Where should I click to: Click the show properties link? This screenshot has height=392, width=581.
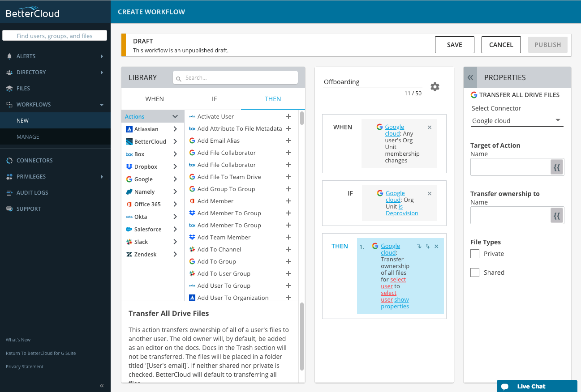tap(395, 303)
